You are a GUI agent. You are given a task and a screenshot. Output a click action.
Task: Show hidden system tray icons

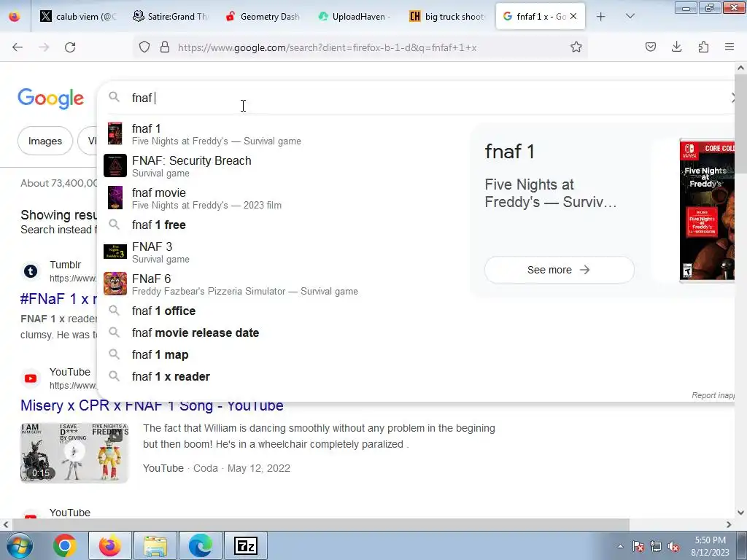pos(620,546)
